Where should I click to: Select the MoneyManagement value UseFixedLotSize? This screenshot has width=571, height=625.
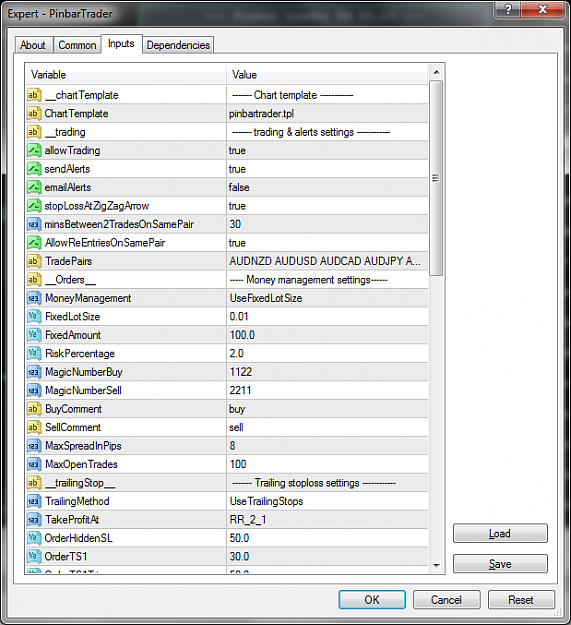click(x=266, y=298)
